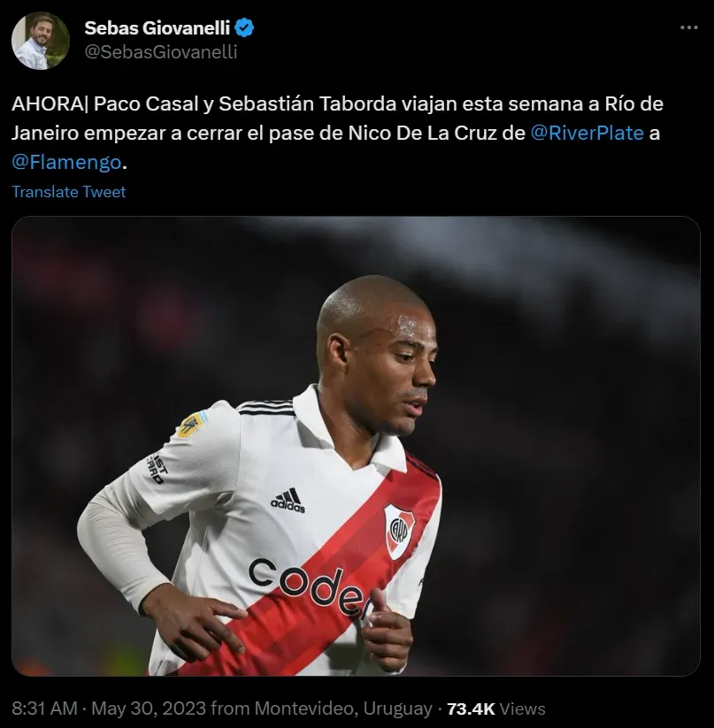Click the Montevideo, Uruguay location
Image resolution: width=714 pixels, height=728 pixels.
343,709
